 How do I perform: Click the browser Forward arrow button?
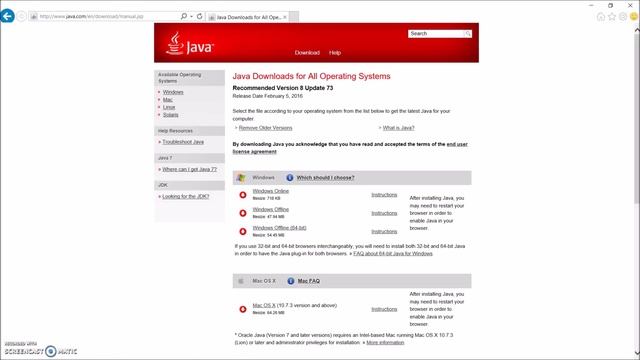pos(22,16)
